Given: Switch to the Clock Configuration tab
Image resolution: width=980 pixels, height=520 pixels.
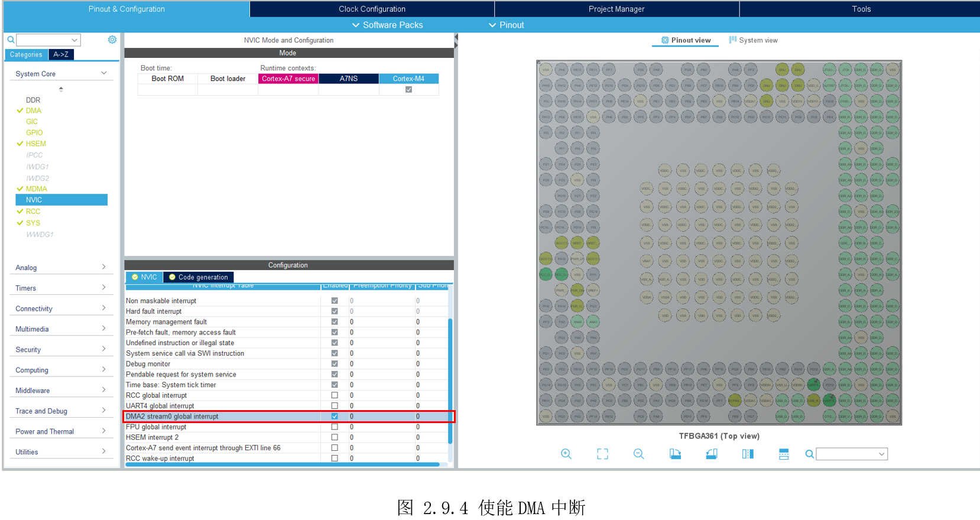Looking at the screenshot, I should (x=372, y=9).
